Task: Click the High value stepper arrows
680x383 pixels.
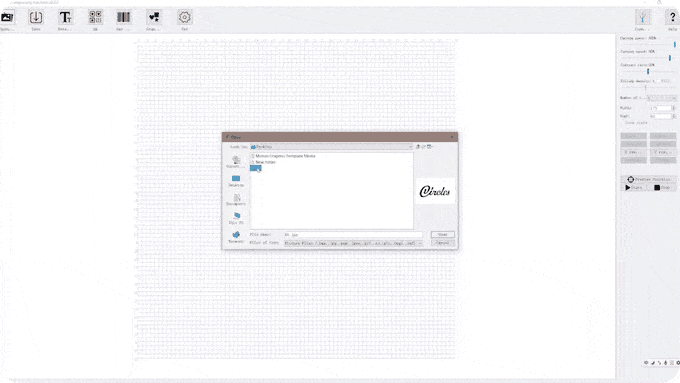Action: pos(673,116)
